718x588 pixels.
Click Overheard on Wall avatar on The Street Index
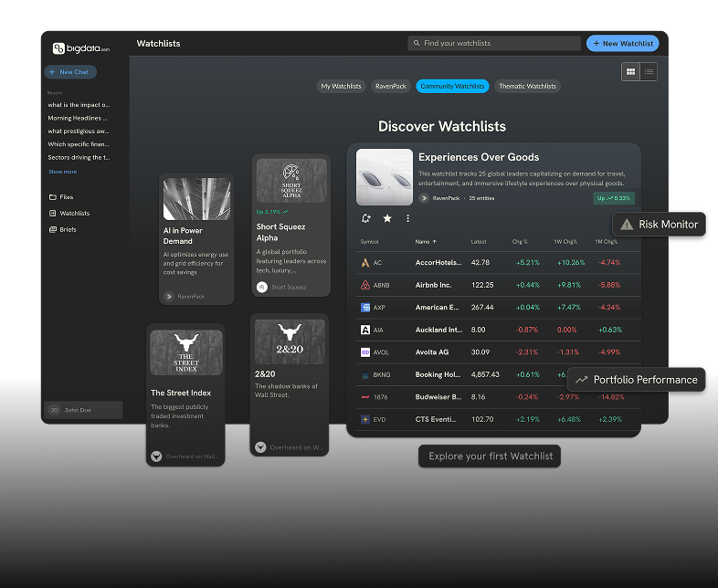(156, 457)
